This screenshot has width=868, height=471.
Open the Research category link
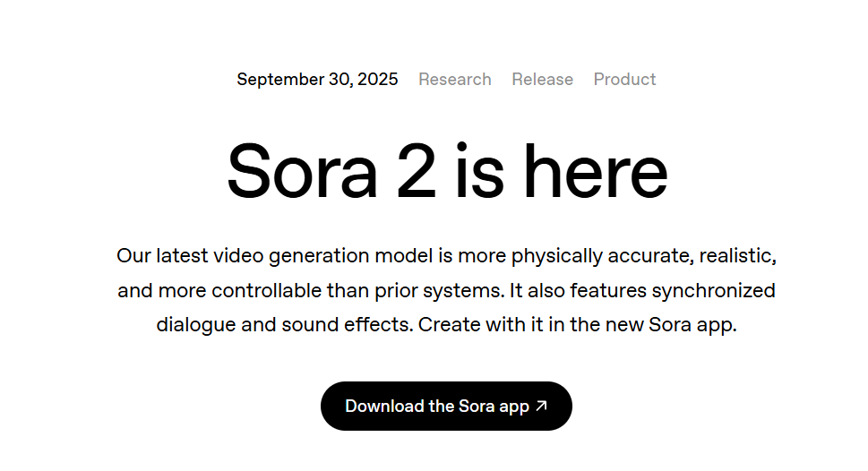(x=455, y=79)
